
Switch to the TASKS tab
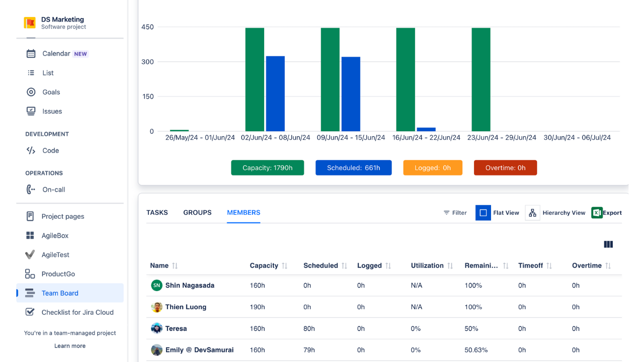157,213
